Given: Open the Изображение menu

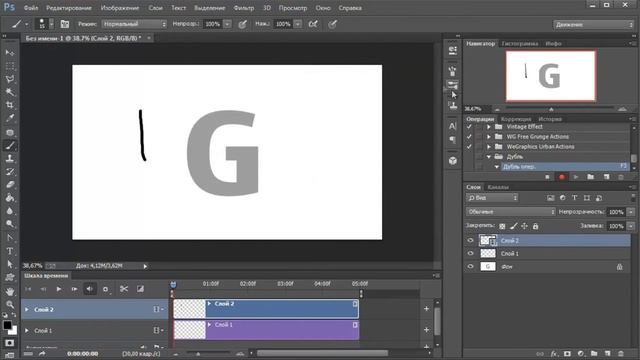Looking at the screenshot, I should point(120,8).
